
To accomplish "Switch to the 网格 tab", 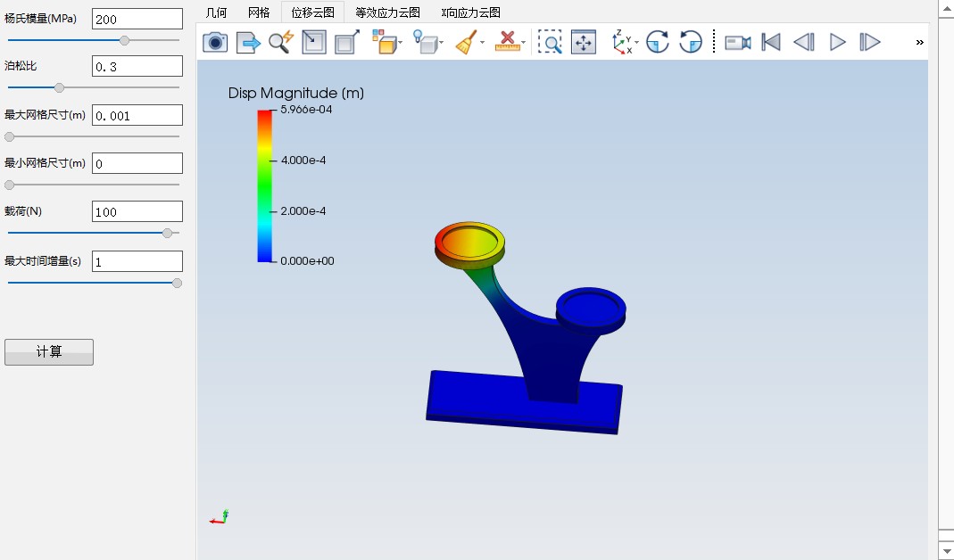I will (x=259, y=12).
